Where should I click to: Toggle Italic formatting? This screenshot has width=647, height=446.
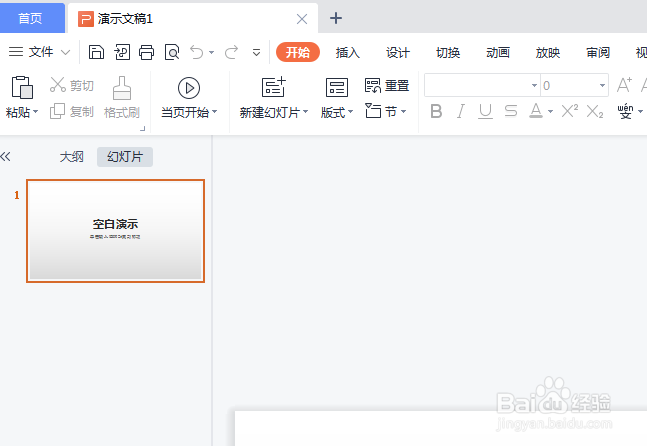461,111
